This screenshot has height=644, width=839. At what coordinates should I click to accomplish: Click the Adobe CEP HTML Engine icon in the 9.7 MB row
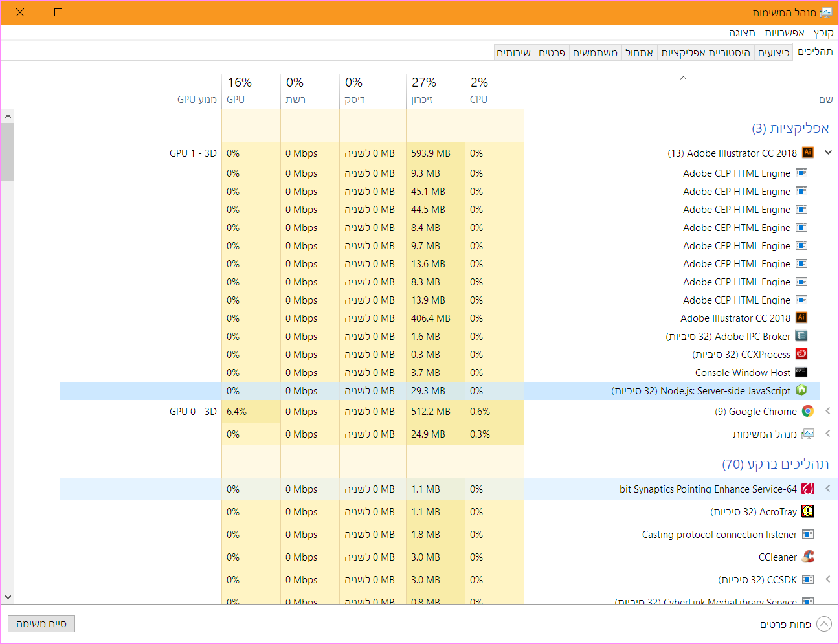click(x=801, y=245)
